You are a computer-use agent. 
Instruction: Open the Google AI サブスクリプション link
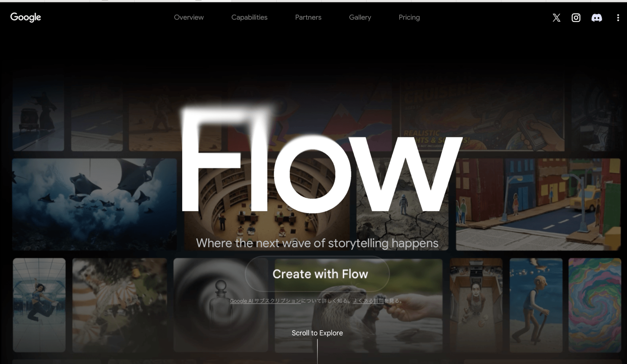click(265, 301)
